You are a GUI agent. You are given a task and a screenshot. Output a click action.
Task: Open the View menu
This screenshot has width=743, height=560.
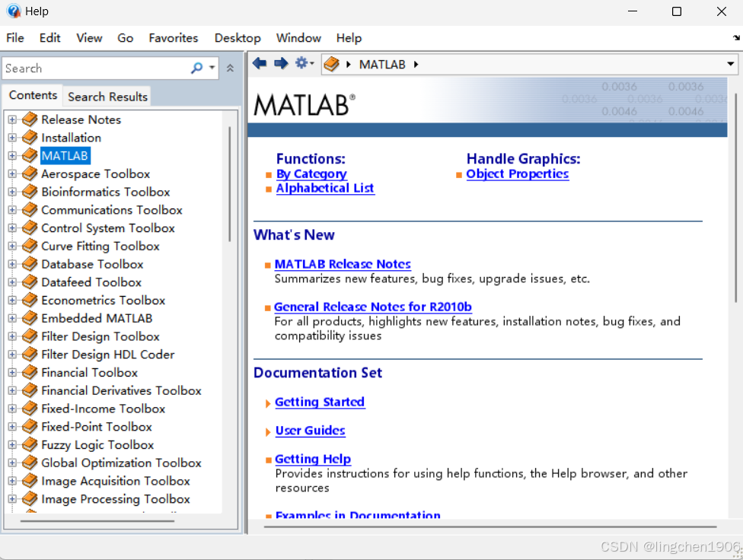89,38
